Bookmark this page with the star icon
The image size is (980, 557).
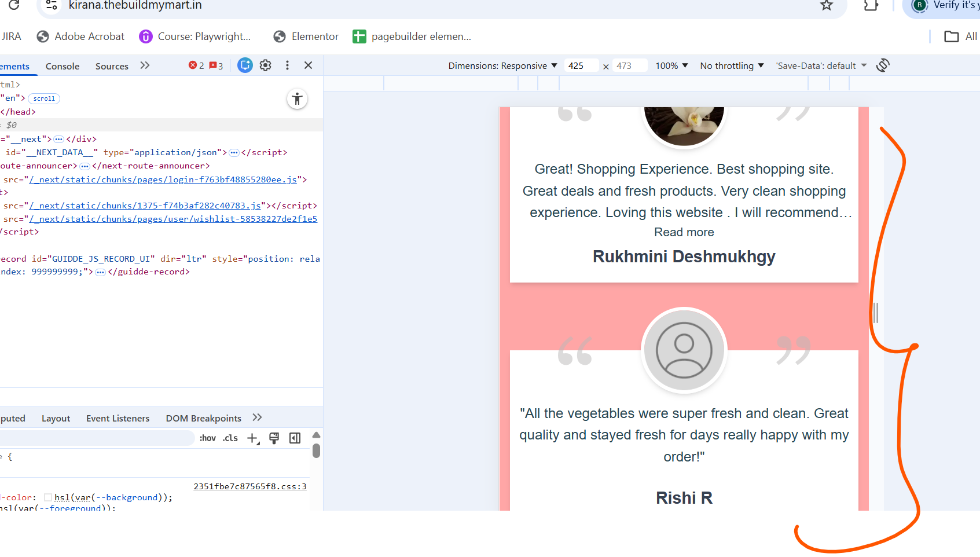pos(827,5)
